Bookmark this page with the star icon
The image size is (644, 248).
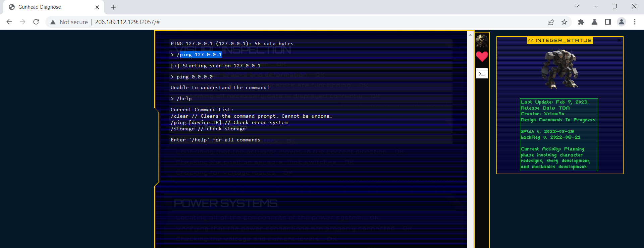point(565,22)
